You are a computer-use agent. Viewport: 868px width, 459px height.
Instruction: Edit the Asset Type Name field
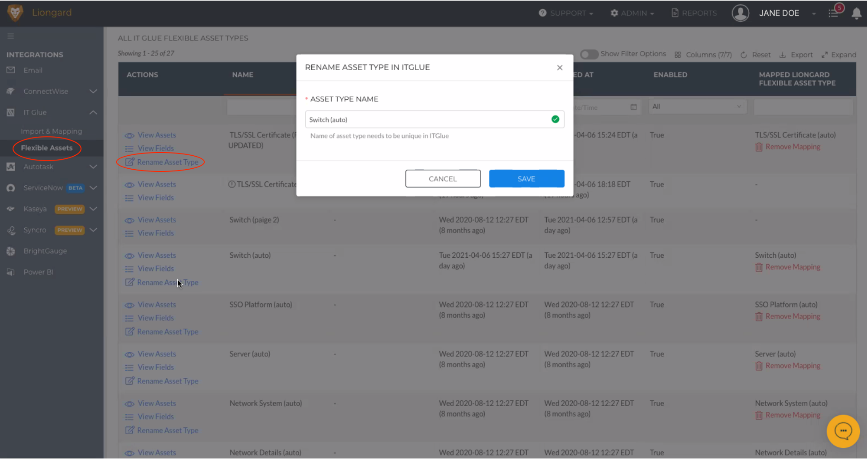click(434, 119)
